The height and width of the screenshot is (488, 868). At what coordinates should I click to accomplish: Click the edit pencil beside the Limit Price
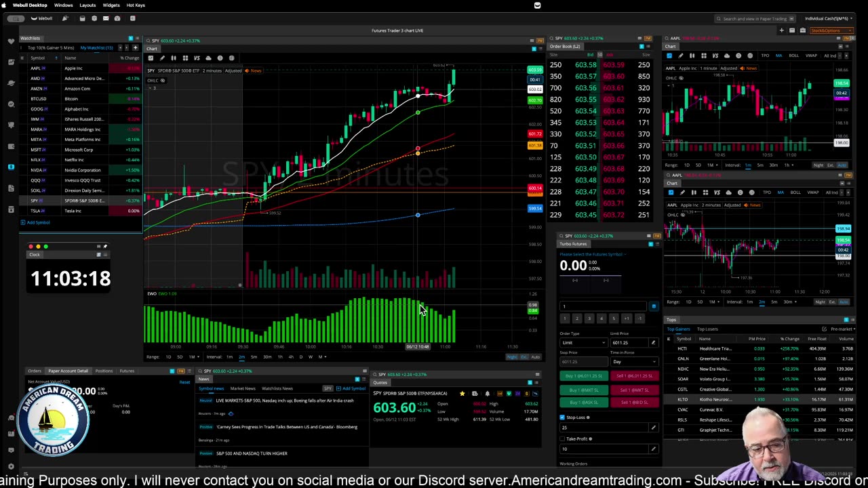pyautogui.click(x=653, y=342)
